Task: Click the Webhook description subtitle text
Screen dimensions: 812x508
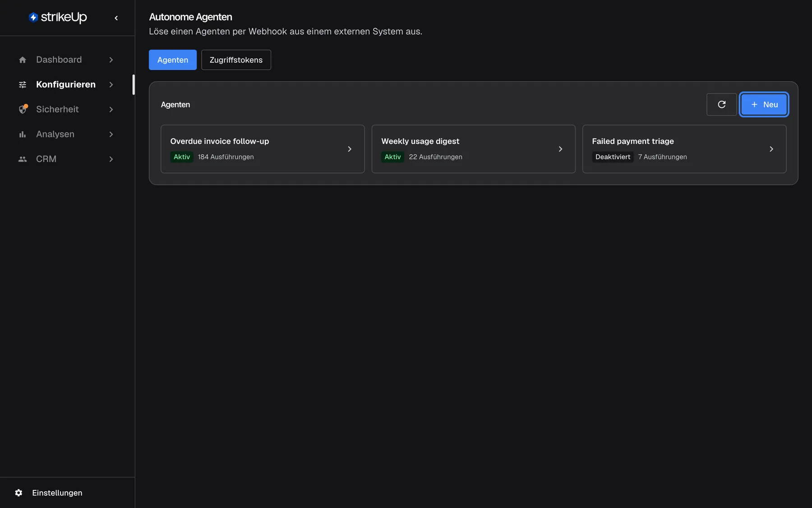Action: (x=286, y=32)
